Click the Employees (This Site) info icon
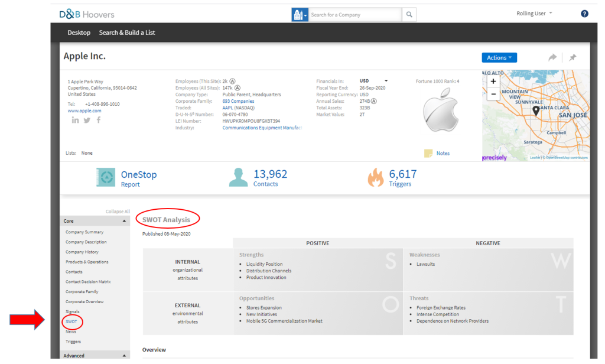The width and height of the screenshot is (605, 364). pos(233,82)
